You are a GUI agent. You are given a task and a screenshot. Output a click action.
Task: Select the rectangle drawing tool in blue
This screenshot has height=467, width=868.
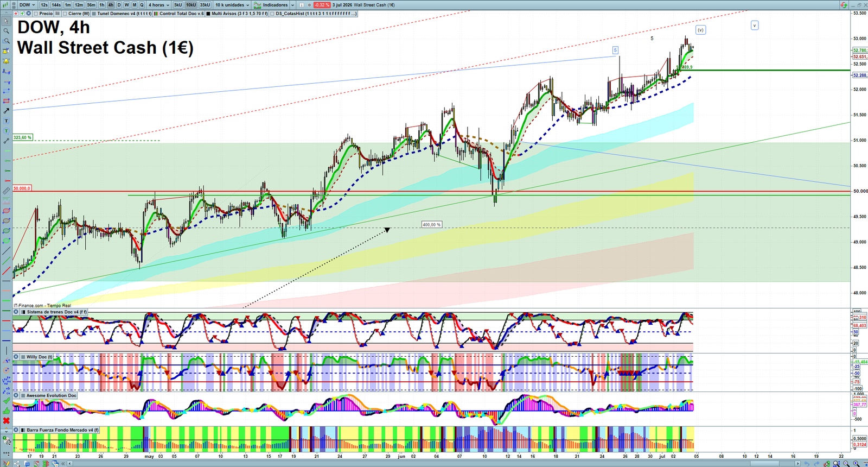coord(7,91)
